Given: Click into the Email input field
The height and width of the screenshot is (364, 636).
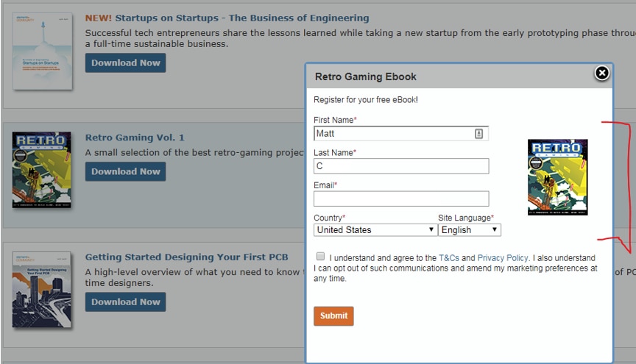Looking at the screenshot, I should [x=401, y=199].
